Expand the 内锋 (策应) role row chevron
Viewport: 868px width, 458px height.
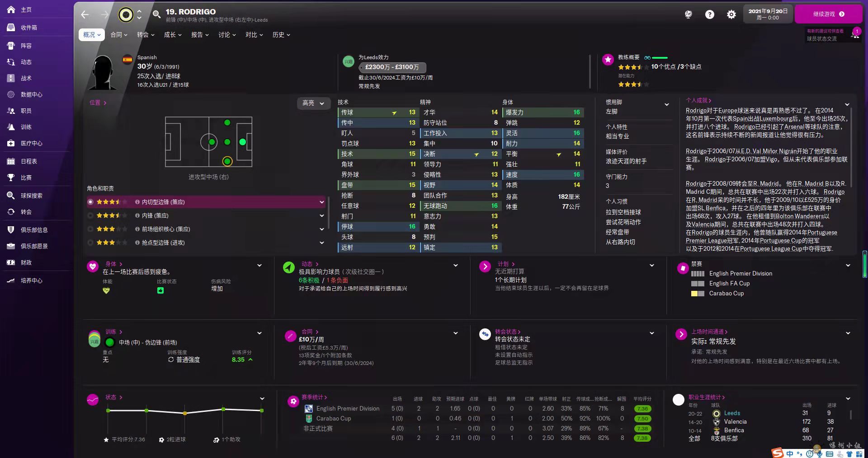pos(321,215)
